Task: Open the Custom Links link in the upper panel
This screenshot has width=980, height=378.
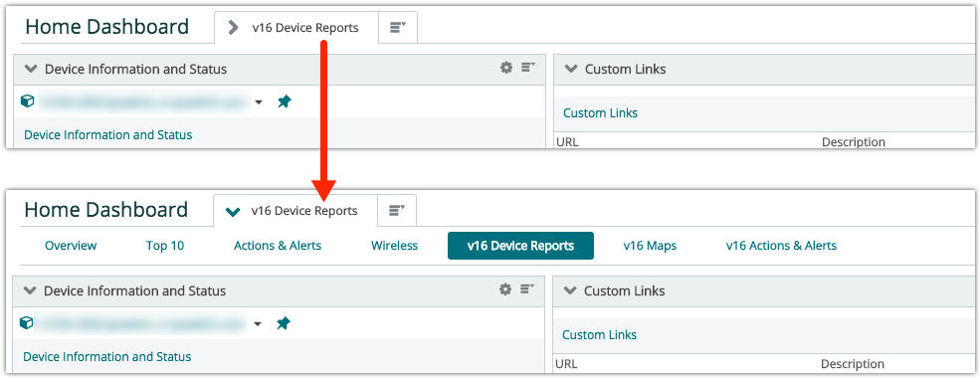Action: click(x=600, y=113)
